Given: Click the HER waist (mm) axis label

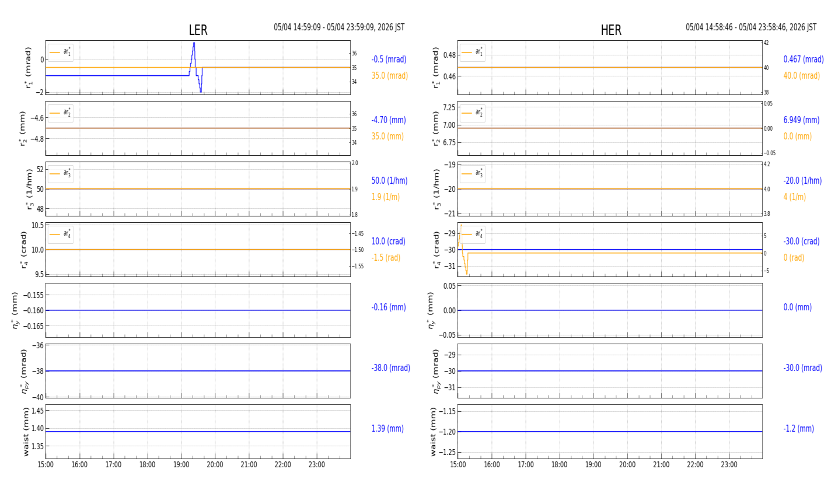Looking at the screenshot, I should (432, 432).
